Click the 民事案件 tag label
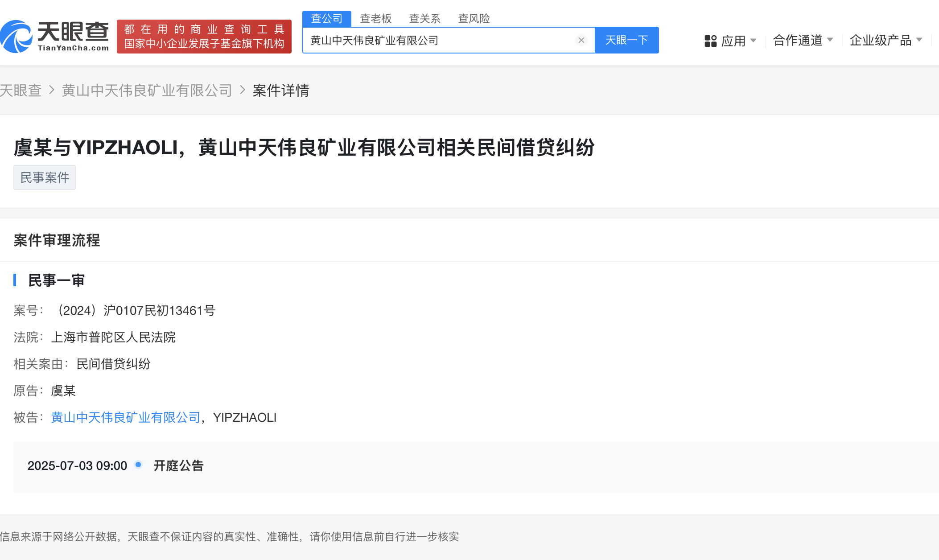Viewport: 939px width, 560px height. tap(45, 177)
